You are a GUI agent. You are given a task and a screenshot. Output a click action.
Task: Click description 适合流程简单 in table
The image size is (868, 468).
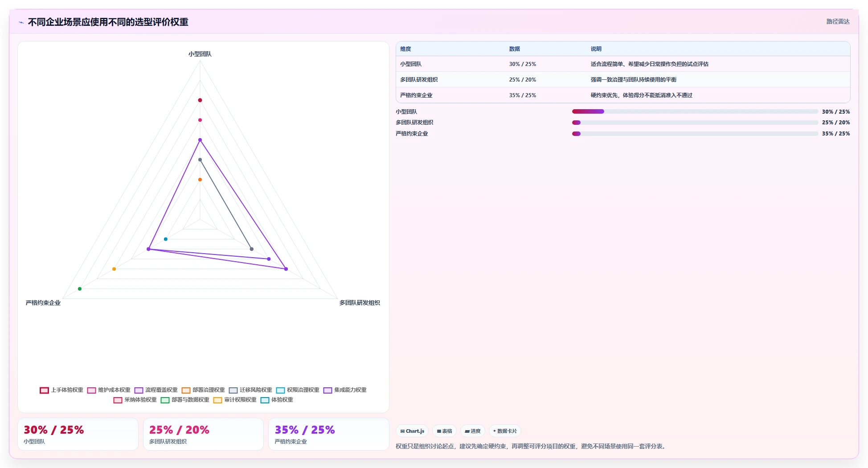coord(650,64)
